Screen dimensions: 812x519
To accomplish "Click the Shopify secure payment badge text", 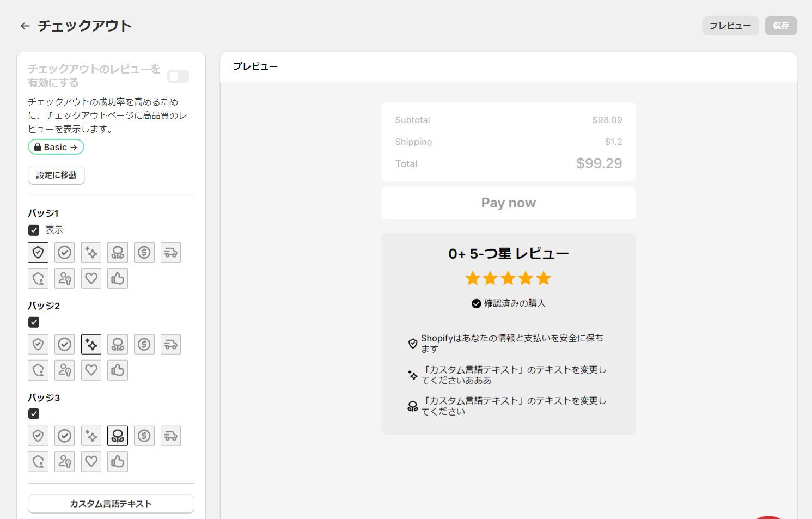I will coord(512,344).
